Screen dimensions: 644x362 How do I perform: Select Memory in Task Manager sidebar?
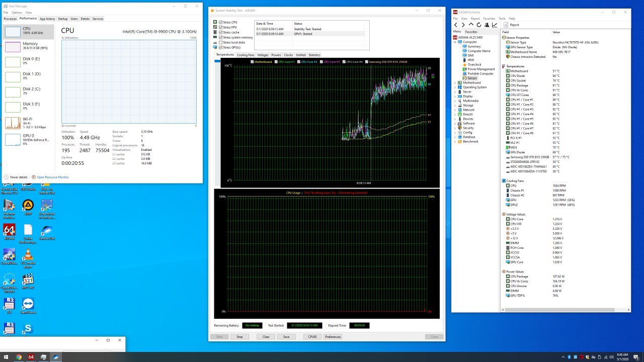[x=28, y=46]
